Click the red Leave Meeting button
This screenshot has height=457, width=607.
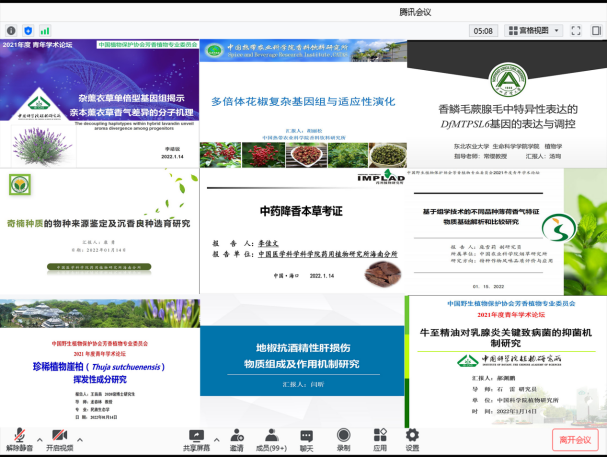[x=574, y=439]
